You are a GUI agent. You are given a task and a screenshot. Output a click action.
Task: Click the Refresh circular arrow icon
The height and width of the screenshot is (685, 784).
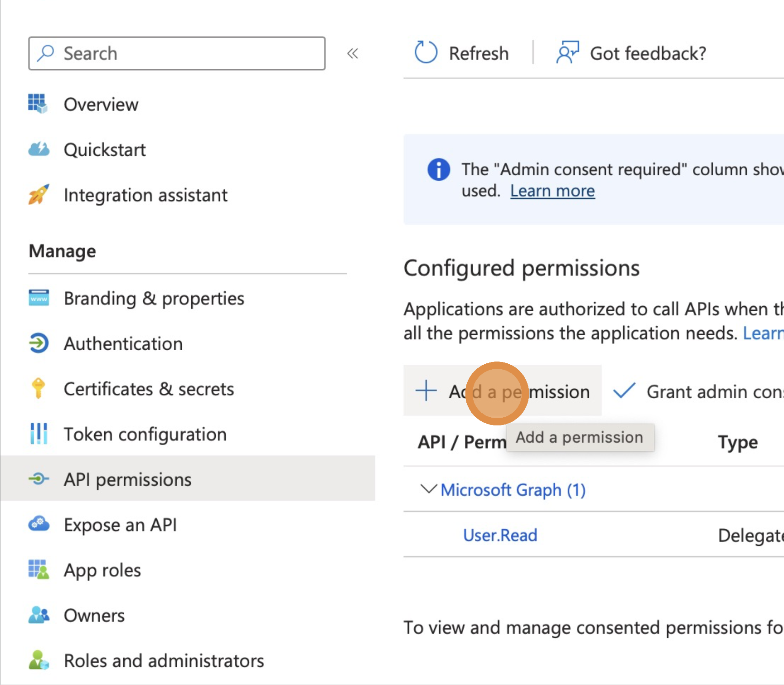click(x=426, y=53)
